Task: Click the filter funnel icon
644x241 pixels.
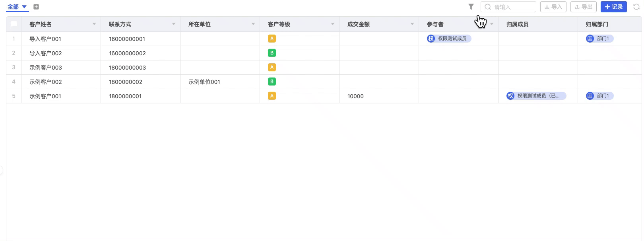Action: (x=471, y=7)
